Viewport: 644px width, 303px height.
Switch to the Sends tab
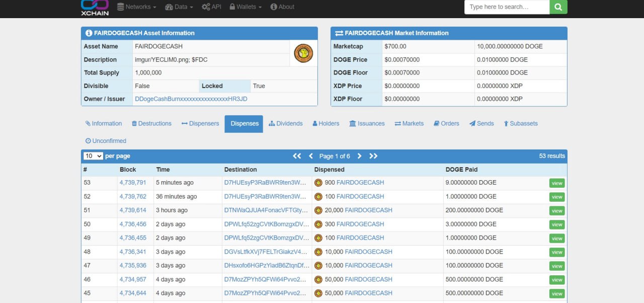coord(482,124)
